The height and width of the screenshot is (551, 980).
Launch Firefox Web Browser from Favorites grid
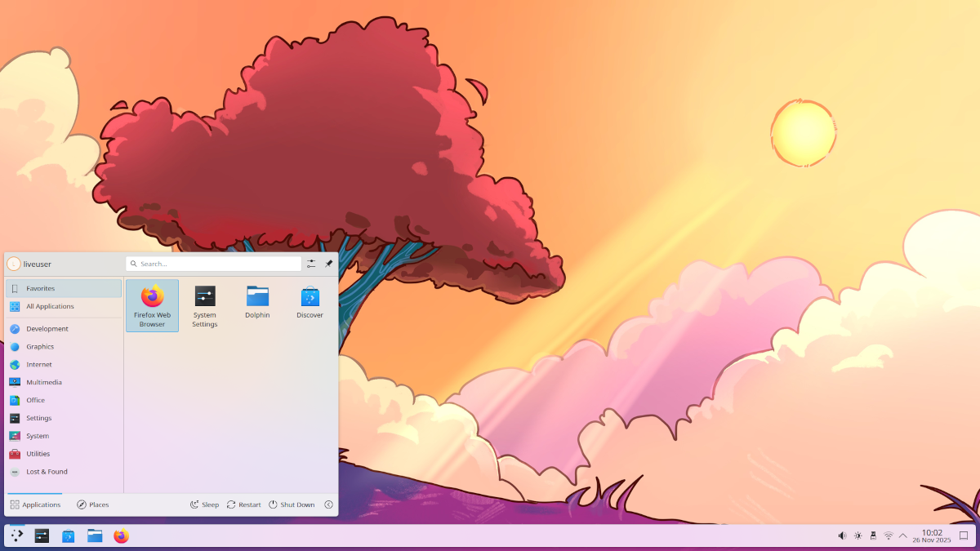[152, 305]
